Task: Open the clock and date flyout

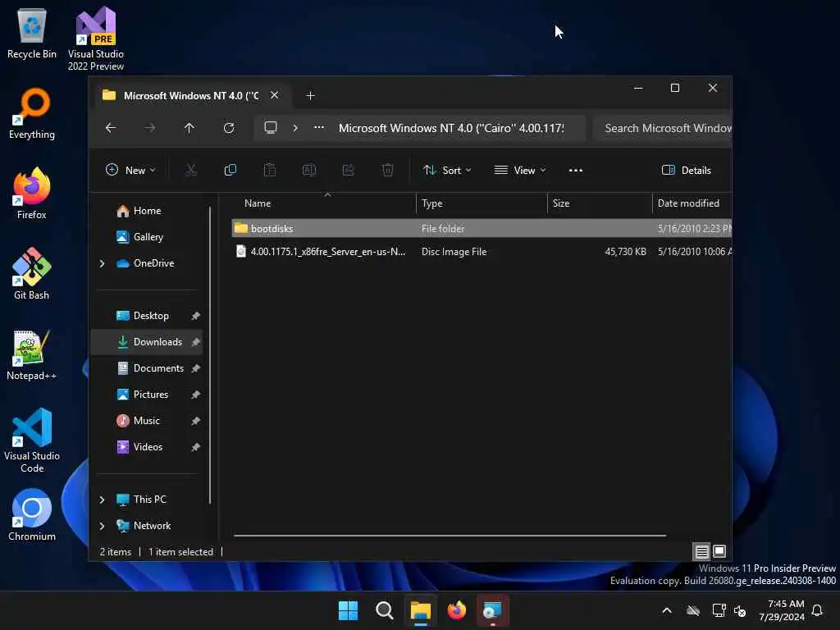Action: point(782,610)
